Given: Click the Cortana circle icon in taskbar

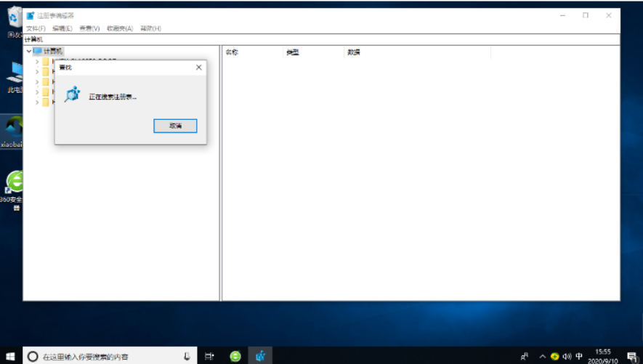Looking at the screenshot, I should (x=33, y=357).
